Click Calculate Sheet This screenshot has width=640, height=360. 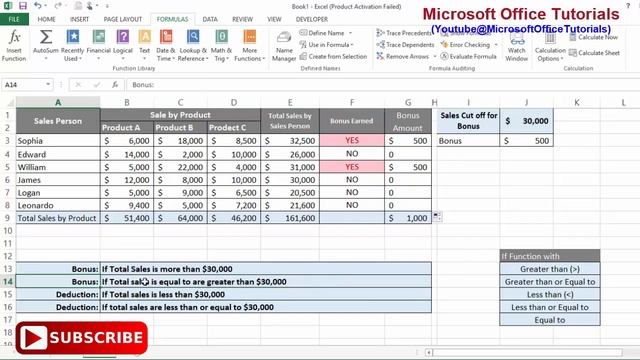[x=594, y=53]
